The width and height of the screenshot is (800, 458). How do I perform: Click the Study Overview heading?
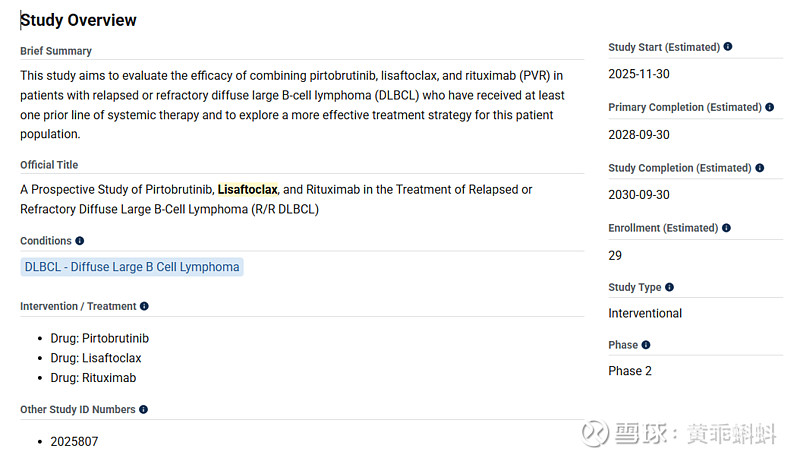point(79,20)
